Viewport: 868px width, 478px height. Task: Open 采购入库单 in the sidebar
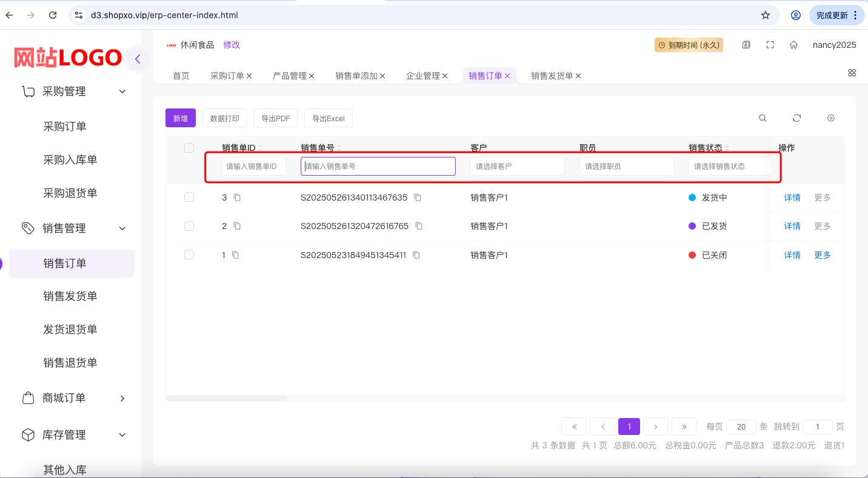tap(70, 160)
